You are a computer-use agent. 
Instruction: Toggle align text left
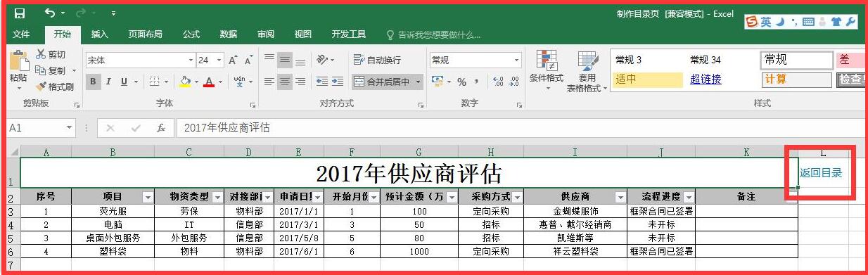click(x=269, y=82)
